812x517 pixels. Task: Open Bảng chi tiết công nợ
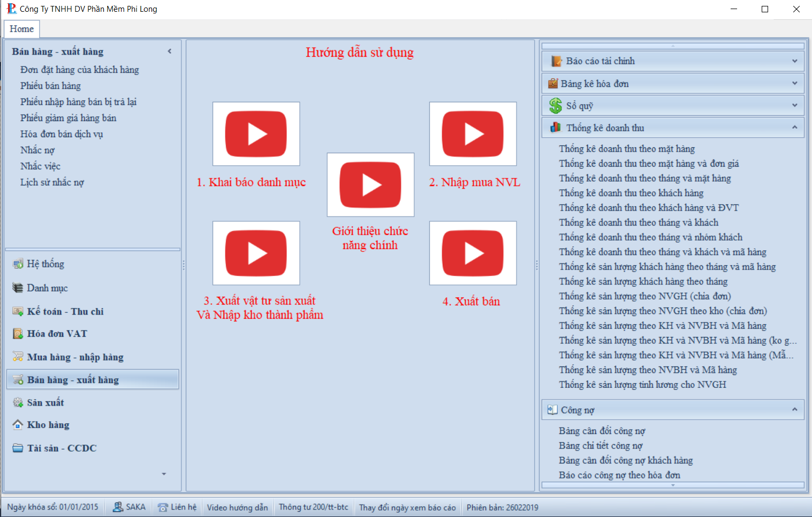[601, 446]
